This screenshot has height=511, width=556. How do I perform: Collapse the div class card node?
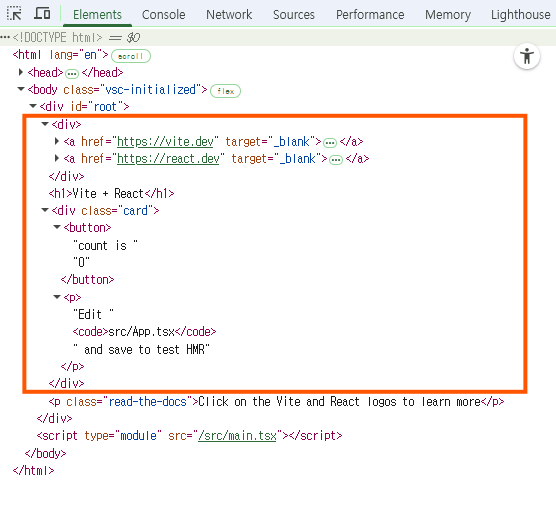point(45,210)
